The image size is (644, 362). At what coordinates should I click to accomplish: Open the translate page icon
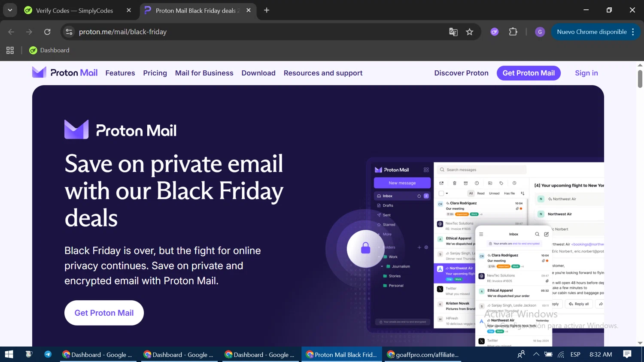[453, 32]
